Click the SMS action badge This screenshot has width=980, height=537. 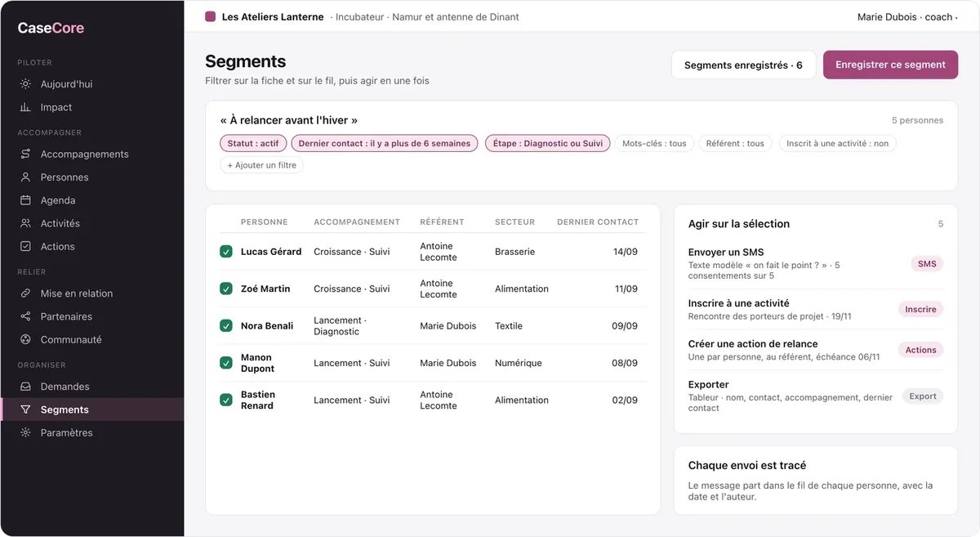click(x=927, y=264)
